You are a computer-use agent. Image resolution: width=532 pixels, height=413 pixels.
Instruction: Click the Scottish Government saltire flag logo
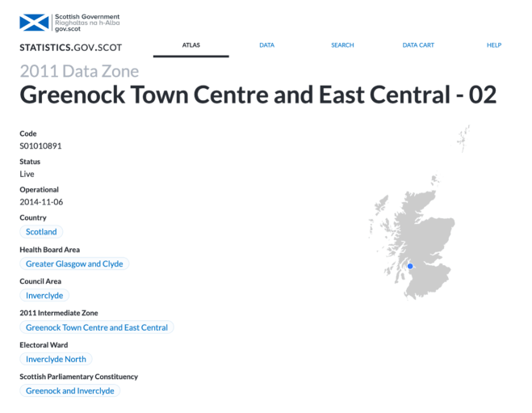[34, 23]
